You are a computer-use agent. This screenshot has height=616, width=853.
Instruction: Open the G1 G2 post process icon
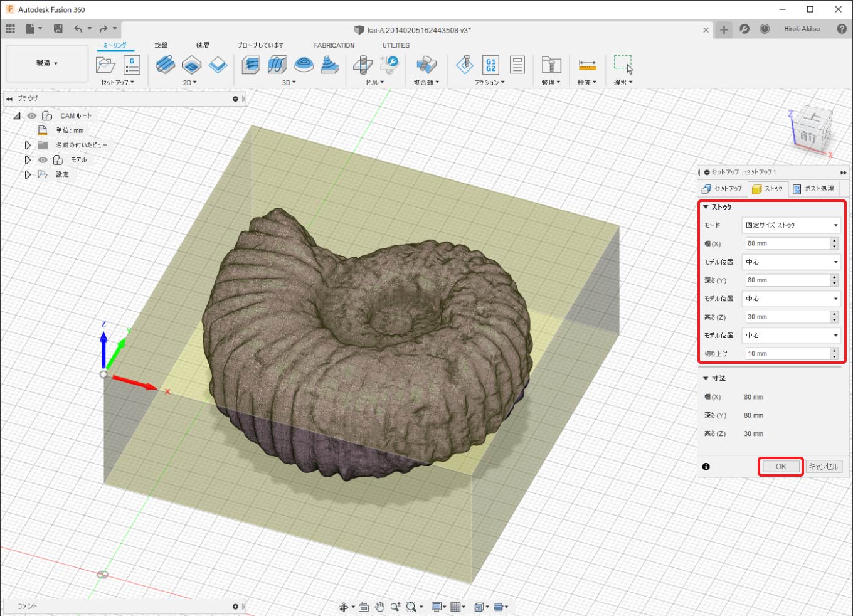pos(490,65)
